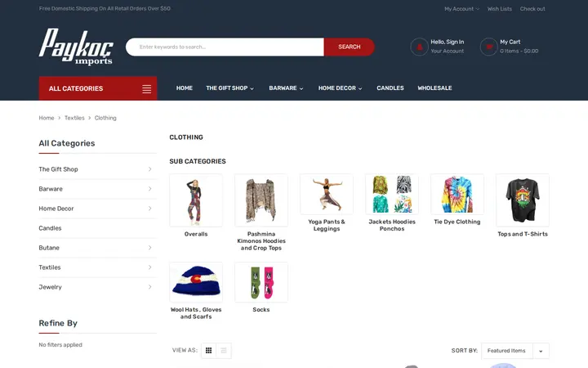Image resolution: width=588 pixels, height=368 pixels.
Task: Open the Wish Lists link
Action: (x=500, y=9)
